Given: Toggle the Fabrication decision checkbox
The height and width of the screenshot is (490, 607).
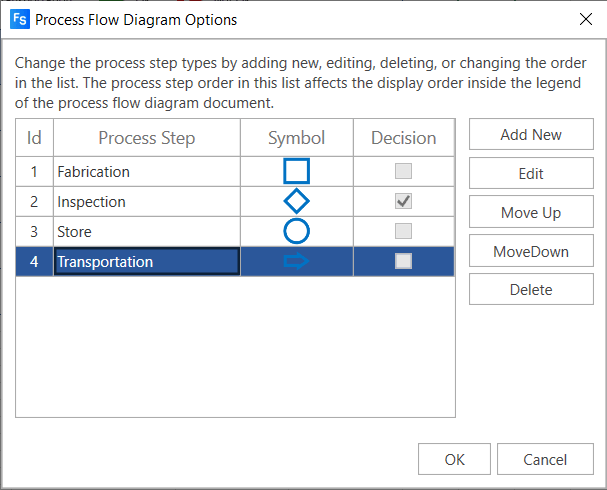Looking at the screenshot, I should point(403,172).
